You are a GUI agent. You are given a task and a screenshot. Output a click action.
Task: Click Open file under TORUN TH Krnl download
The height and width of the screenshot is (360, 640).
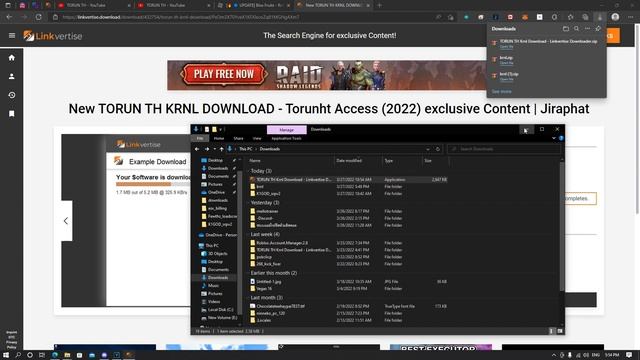(x=507, y=47)
